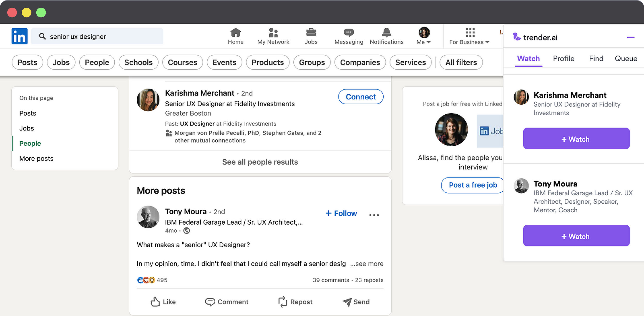Open Karishma Merchant's profile photo in results
Image resolution: width=644 pixels, height=316 pixels.
(148, 100)
